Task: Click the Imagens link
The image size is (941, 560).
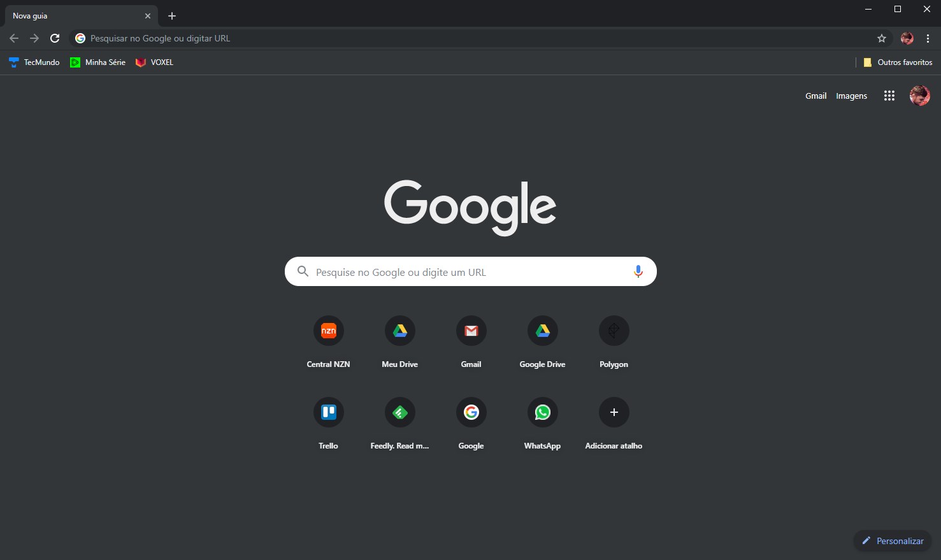Action: [x=851, y=96]
